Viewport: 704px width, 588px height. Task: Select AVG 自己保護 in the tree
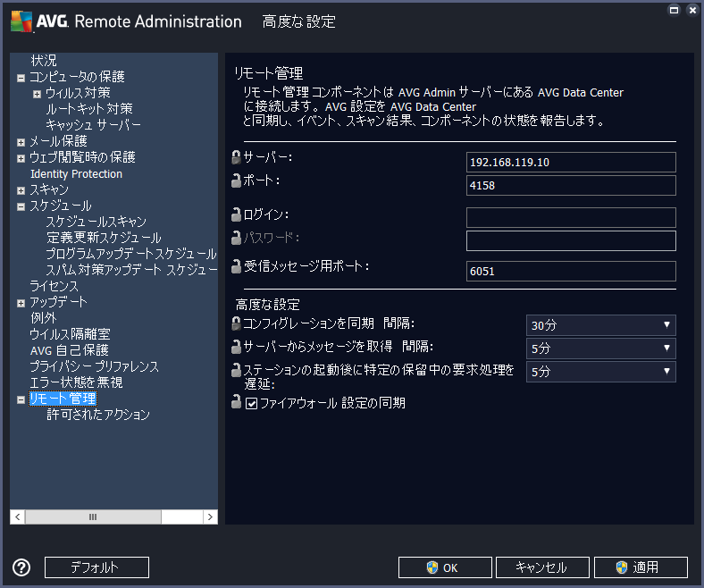click(69, 350)
